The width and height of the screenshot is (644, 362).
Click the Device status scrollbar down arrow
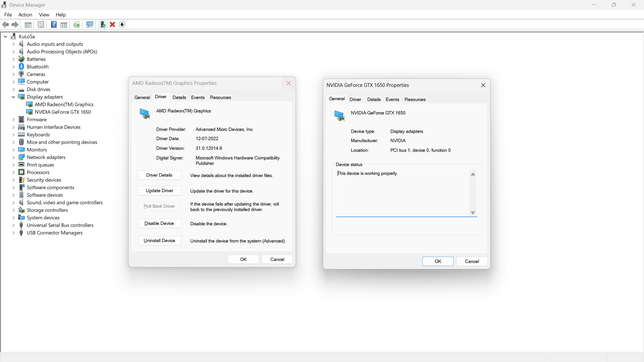point(473,213)
